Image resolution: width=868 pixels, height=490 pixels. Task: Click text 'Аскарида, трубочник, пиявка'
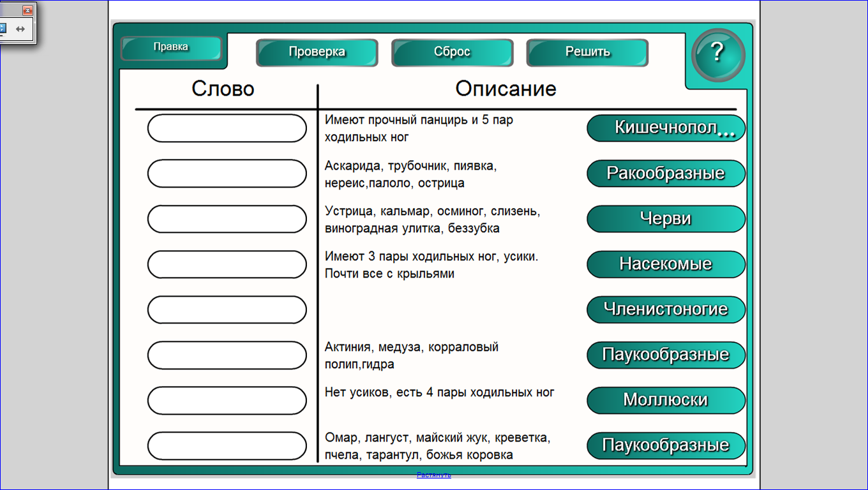(x=410, y=166)
